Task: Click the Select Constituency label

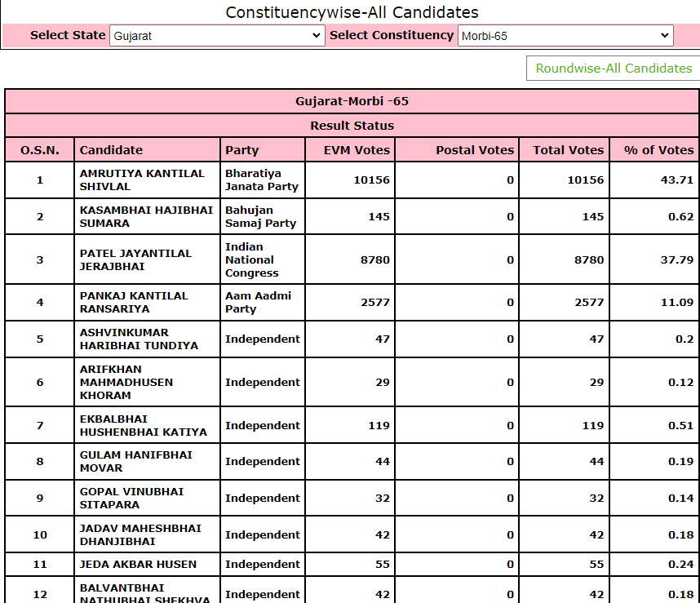Action: [x=392, y=35]
